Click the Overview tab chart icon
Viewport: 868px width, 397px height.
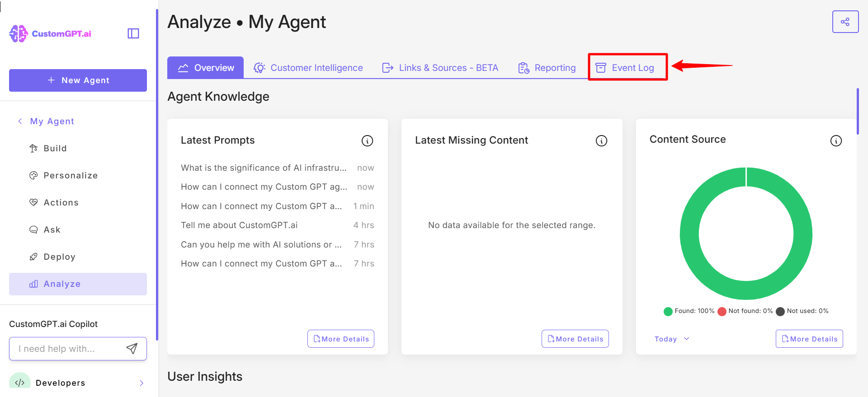point(183,68)
